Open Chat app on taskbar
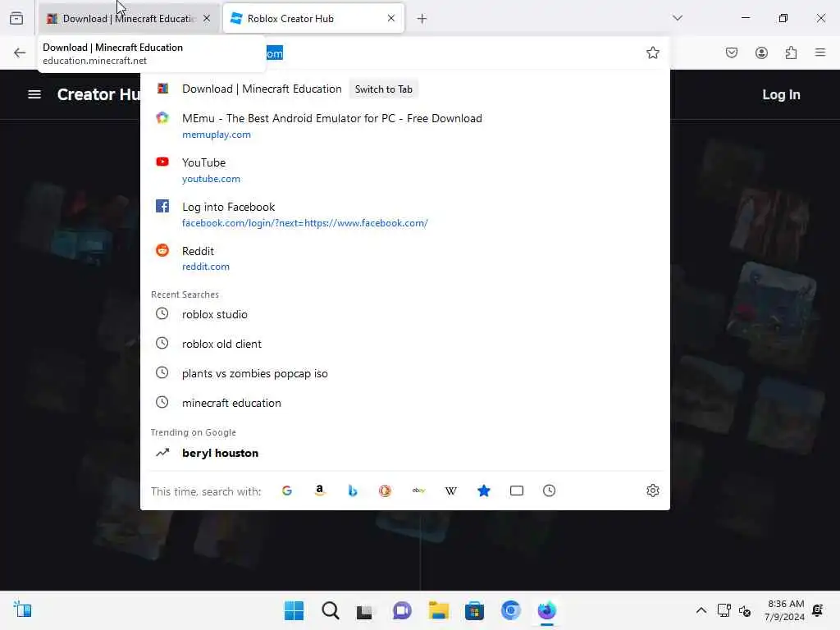The image size is (840, 630). 402,610
